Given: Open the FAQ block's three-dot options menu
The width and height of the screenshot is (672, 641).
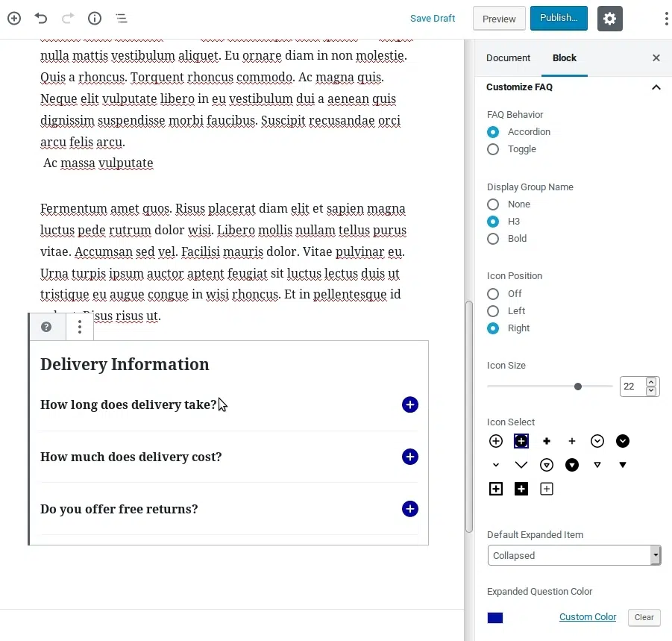Looking at the screenshot, I should coord(79,326).
